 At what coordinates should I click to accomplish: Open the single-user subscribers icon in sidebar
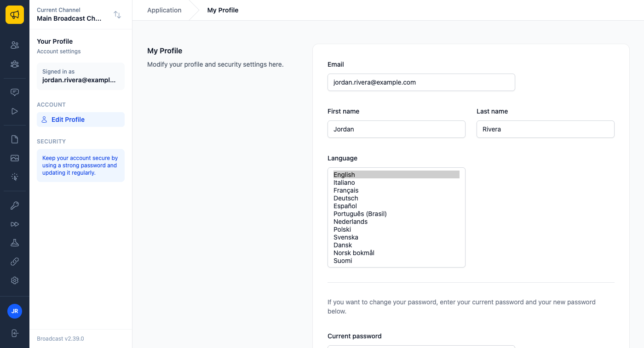pyautogui.click(x=15, y=45)
